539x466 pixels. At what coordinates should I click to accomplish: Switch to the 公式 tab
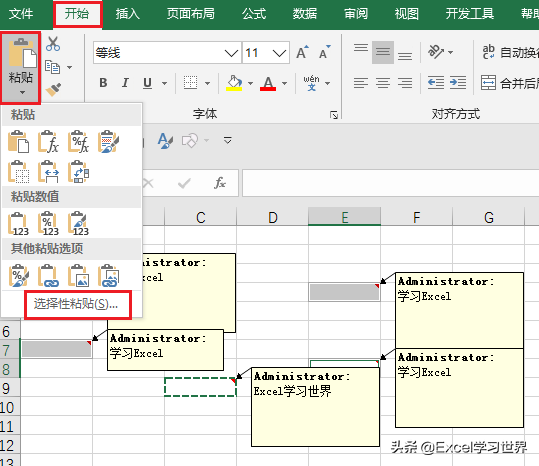[254, 14]
